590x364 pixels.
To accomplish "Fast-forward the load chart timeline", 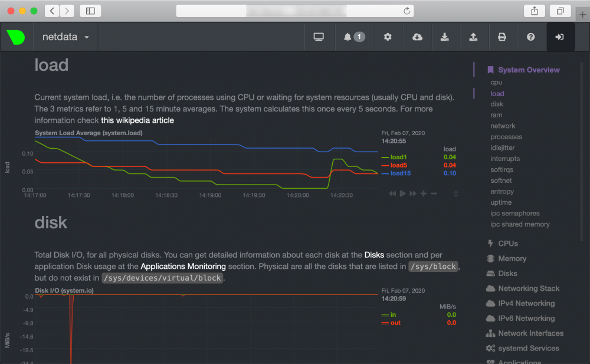I will point(413,194).
